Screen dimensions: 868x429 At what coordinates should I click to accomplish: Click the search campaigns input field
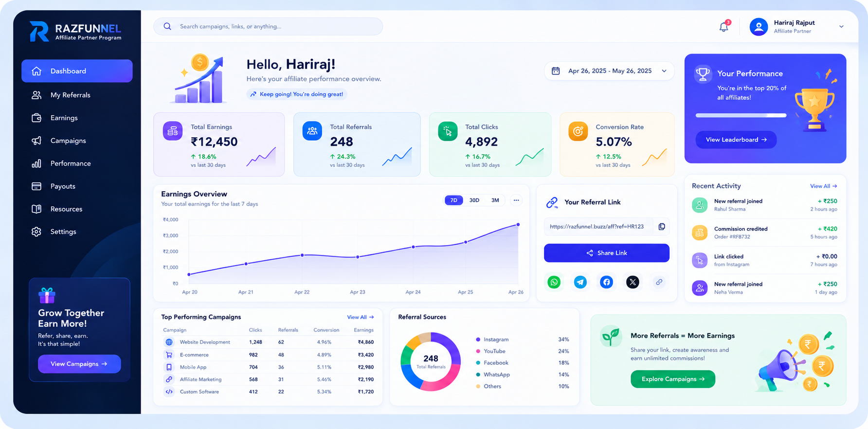(x=268, y=26)
